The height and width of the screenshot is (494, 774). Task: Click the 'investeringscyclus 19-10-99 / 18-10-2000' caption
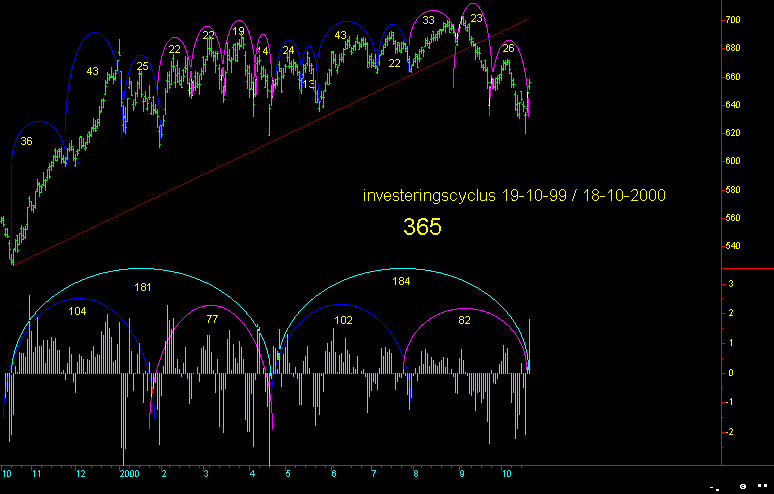[x=514, y=195]
